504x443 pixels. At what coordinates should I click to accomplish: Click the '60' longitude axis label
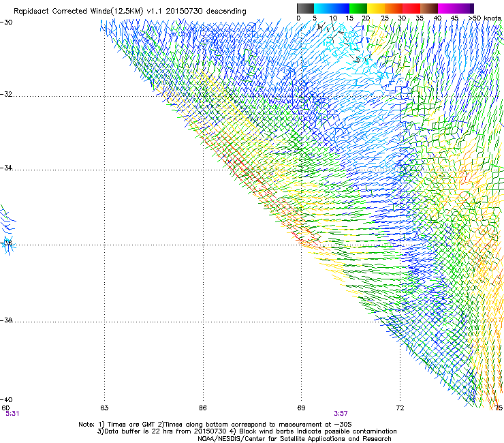click(x=5, y=408)
